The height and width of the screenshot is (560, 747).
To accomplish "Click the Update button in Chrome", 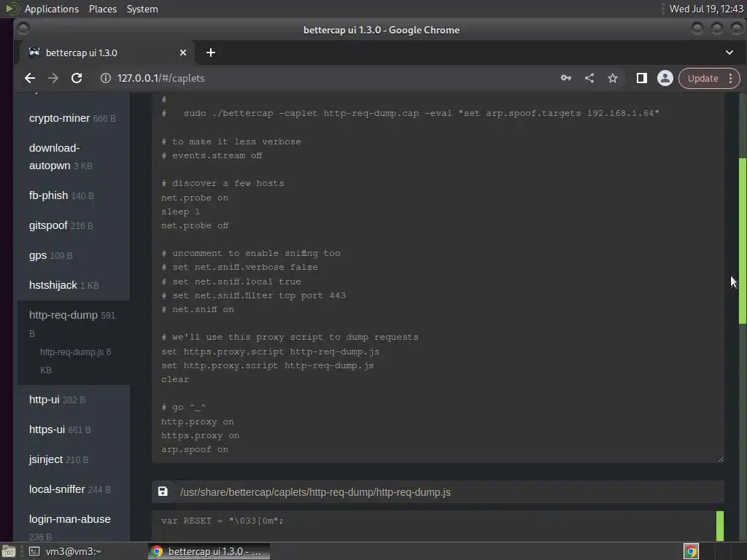I will pyautogui.click(x=703, y=78).
